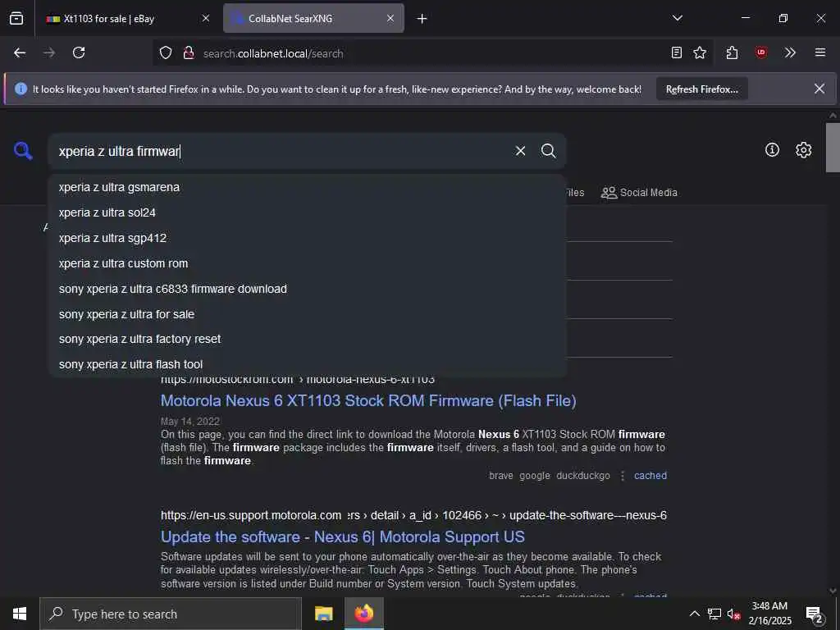Open result options three-dot menu
The image size is (840, 630).
pyautogui.click(x=623, y=476)
